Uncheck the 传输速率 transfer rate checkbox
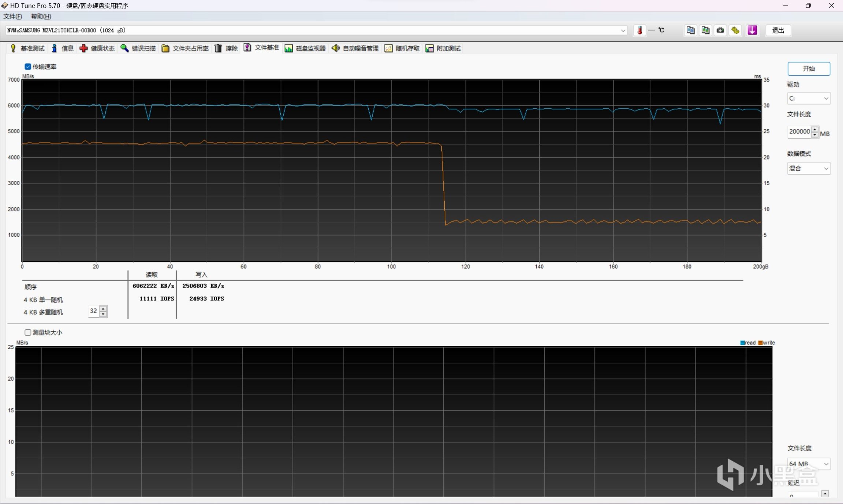The image size is (843, 504). [x=28, y=67]
